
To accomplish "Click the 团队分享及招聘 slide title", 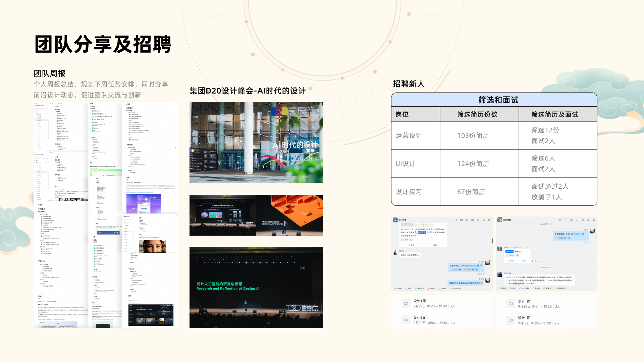I will (x=103, y=44).
